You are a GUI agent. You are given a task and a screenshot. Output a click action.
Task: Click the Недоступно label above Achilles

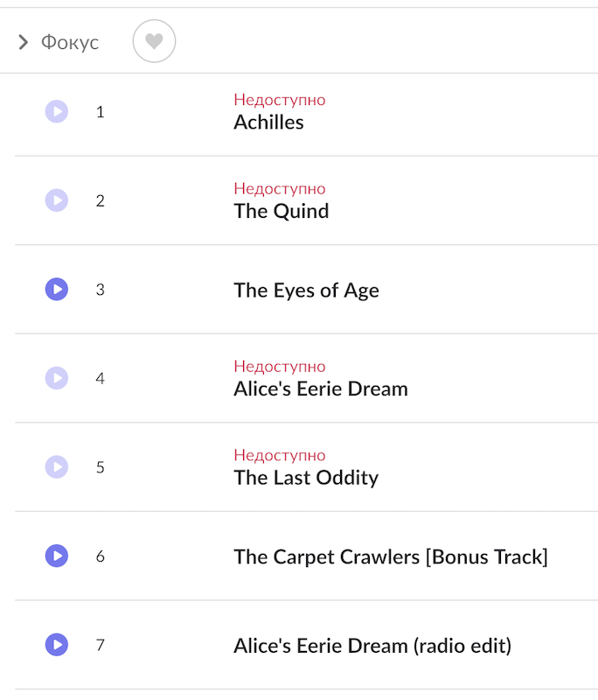(x=279, y=100)
